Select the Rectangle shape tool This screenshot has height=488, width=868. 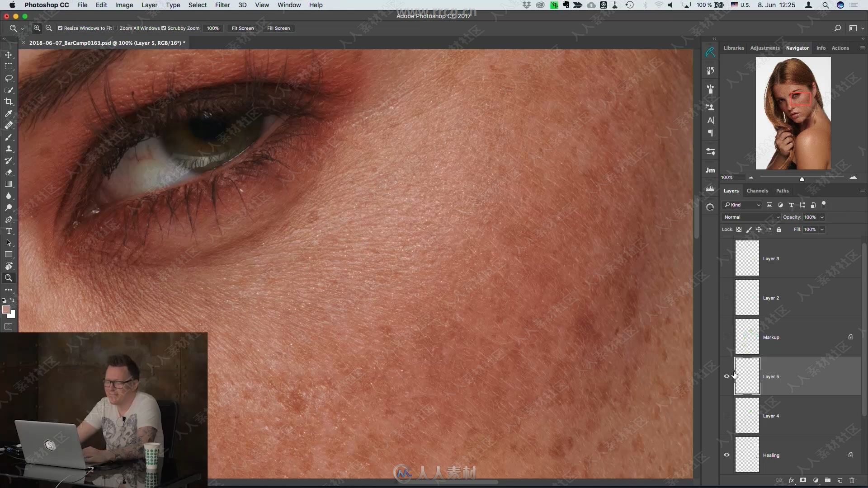pyautogui.click(x=9, y=254)
